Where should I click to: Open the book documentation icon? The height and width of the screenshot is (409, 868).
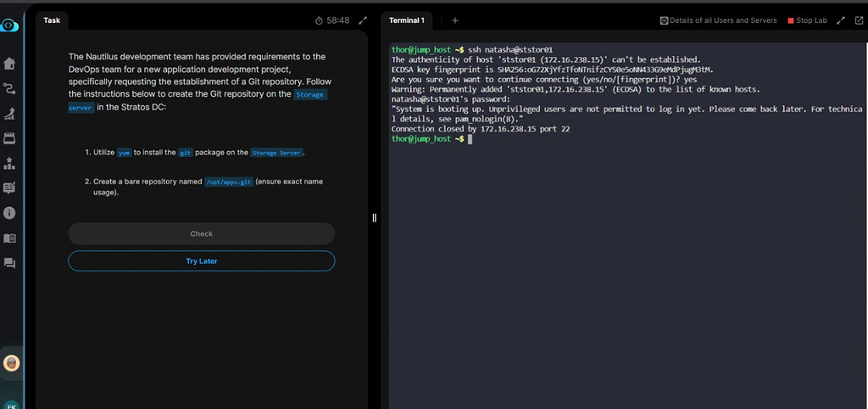point(10,238)
